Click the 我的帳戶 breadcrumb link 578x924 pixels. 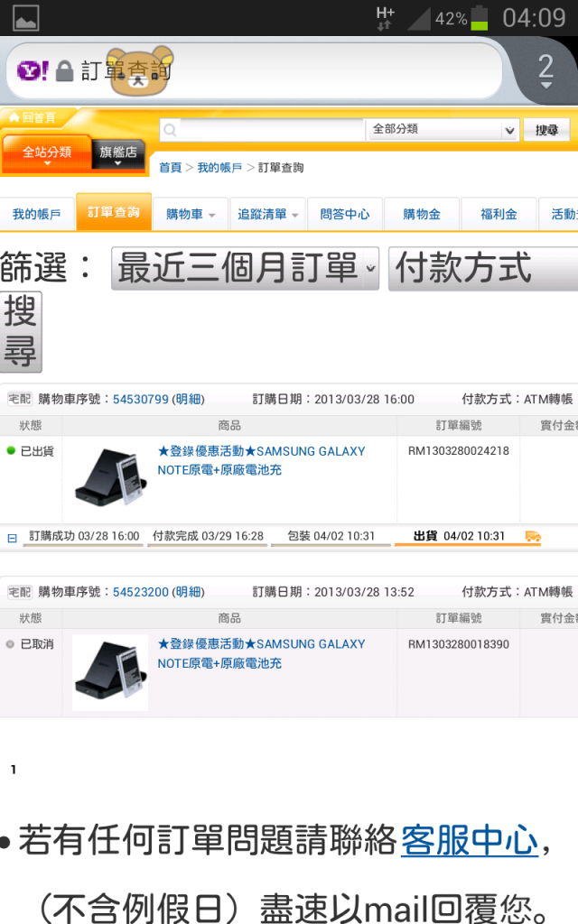click(219, 168)
